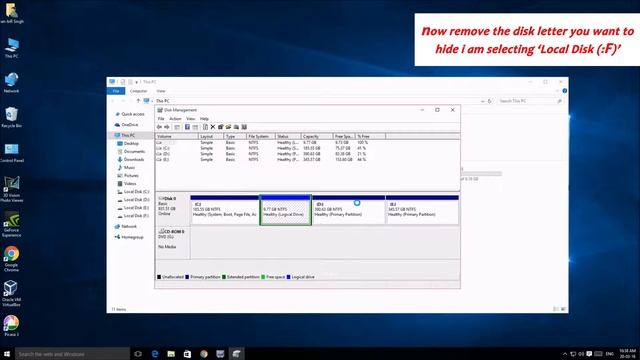The height and width of the screenshot is (360, 640).
Task: Open the Network desktop icon
Action: click(x=11, y=83)
